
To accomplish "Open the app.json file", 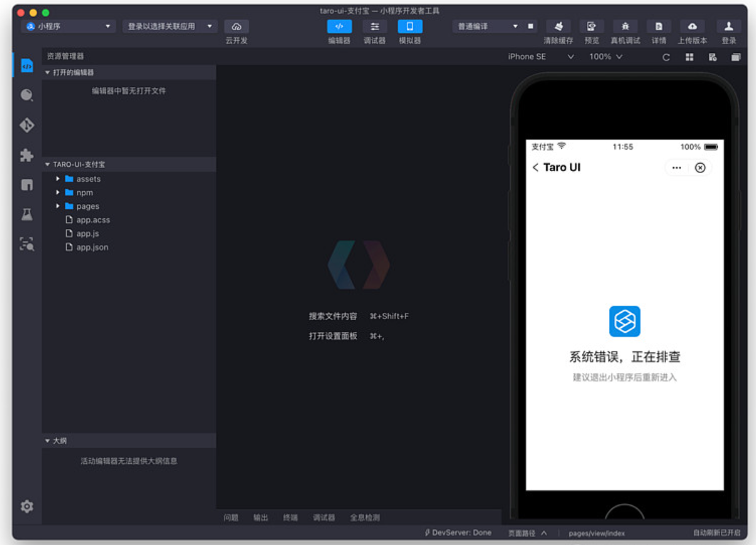I will [92, 247].
